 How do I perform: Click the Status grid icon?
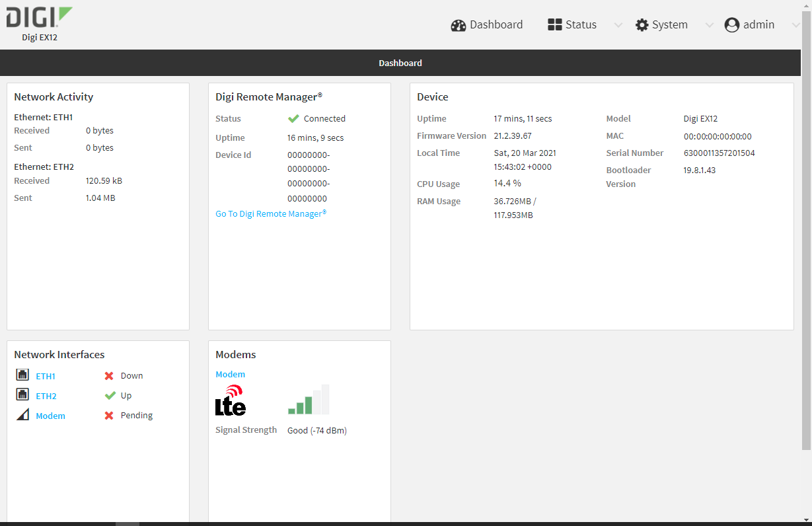pos(554,24)
